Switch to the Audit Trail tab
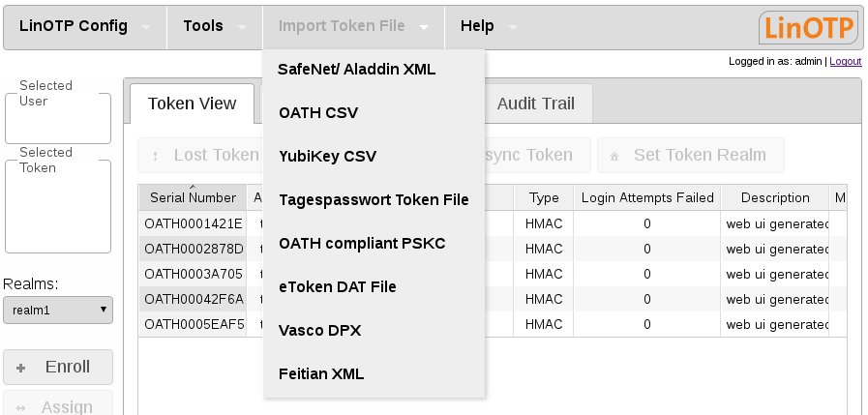Image resolution: width=868 pixels, height=415 pixels. click(535, 104)
